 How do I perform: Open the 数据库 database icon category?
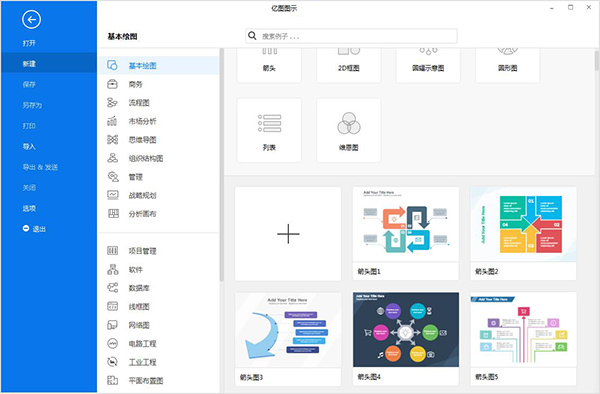[112, 288]
